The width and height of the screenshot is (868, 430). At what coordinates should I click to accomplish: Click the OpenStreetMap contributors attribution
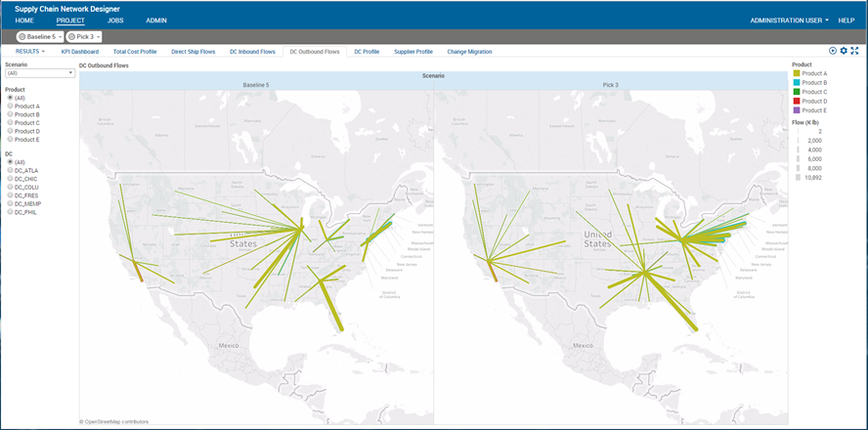pyautogui.click(x=113, y=422)
